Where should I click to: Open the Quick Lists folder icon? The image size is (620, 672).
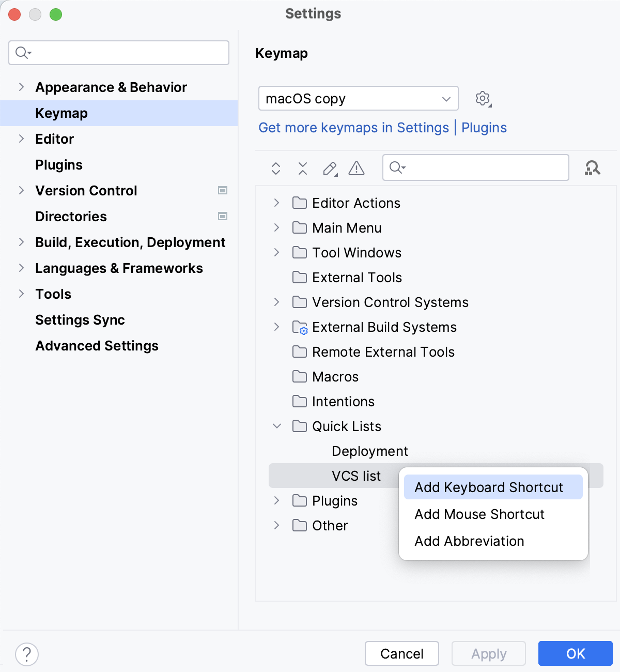(300, 426)
